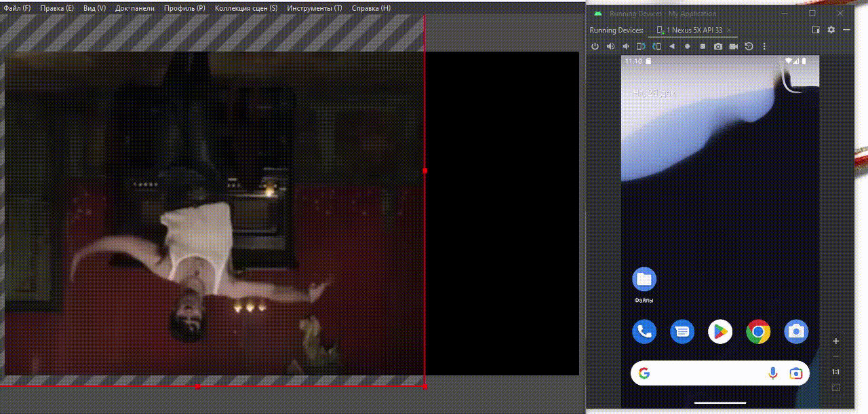
Task: Close the Nexus 5X API 33 tab
Action: [x=730, y=30]
